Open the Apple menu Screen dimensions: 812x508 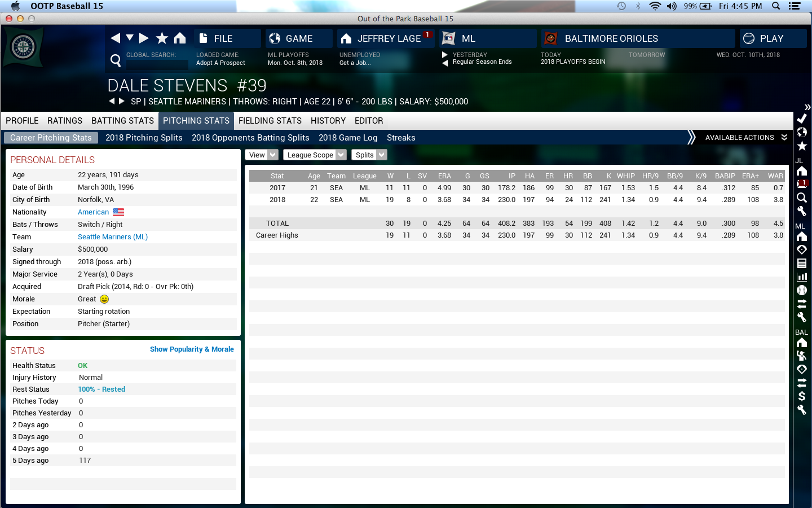point(16,6)
